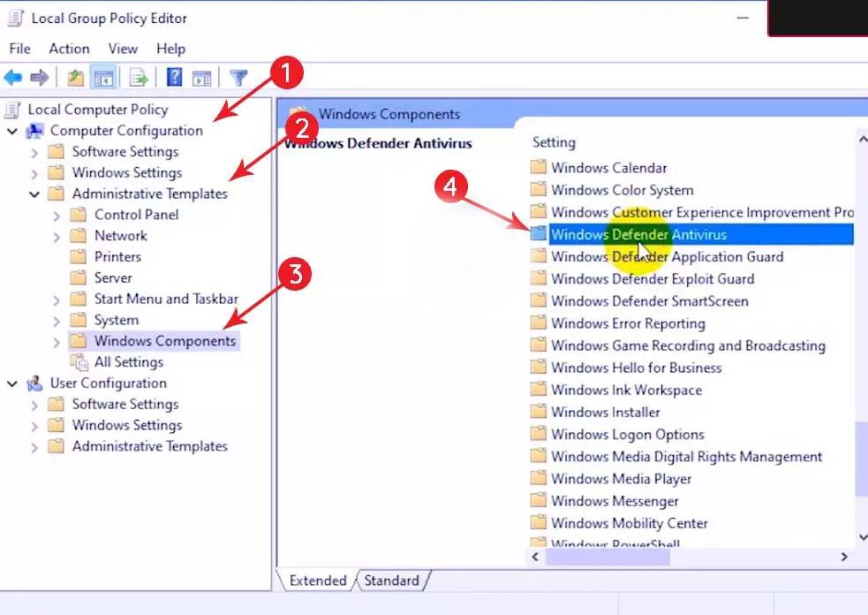Screen dimensions: 868x615
Task: Click the Export List toolbar icon
Action: 139,78
